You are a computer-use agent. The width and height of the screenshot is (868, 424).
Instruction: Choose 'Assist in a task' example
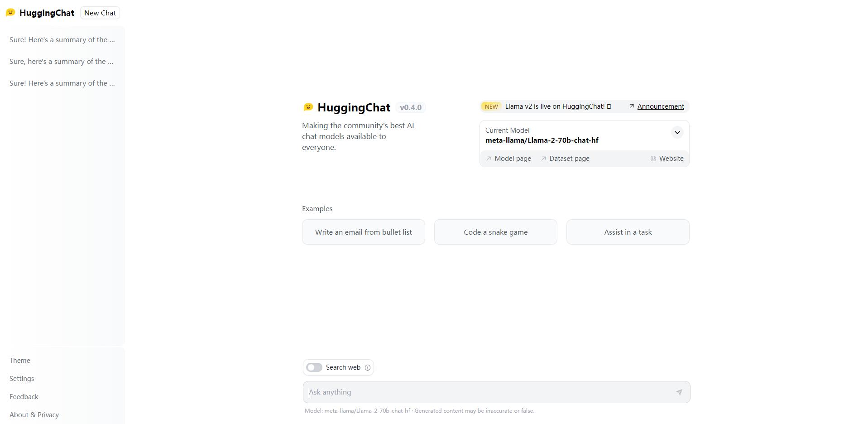point(628,232)
